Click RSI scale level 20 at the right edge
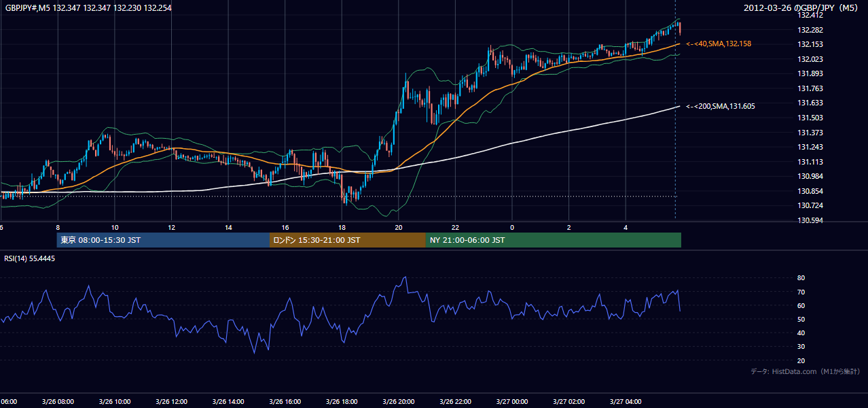Viewport: 868px width, 408px height. tap(801, 360)
